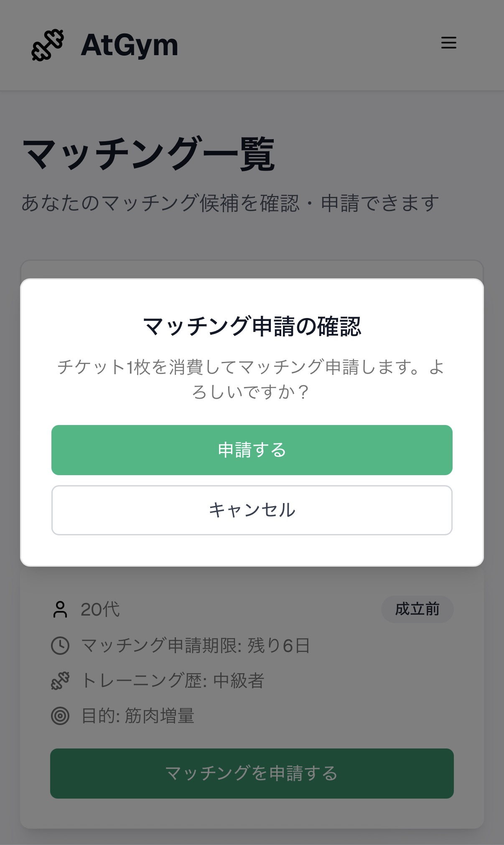Click the dumbbell icon beside トレーニング歴
This screenshot has height=845, width=504.
pyautogui.click(x=60, y=681)
